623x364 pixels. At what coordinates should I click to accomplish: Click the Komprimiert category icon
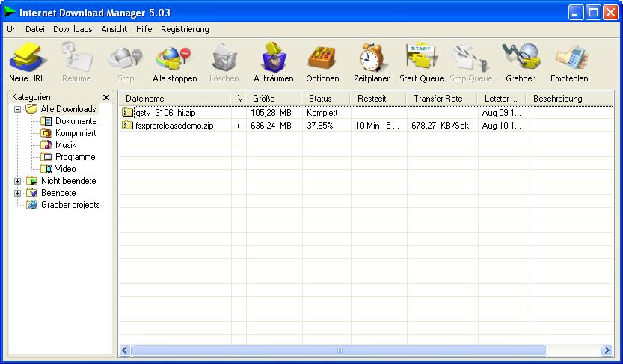point(46,133)
